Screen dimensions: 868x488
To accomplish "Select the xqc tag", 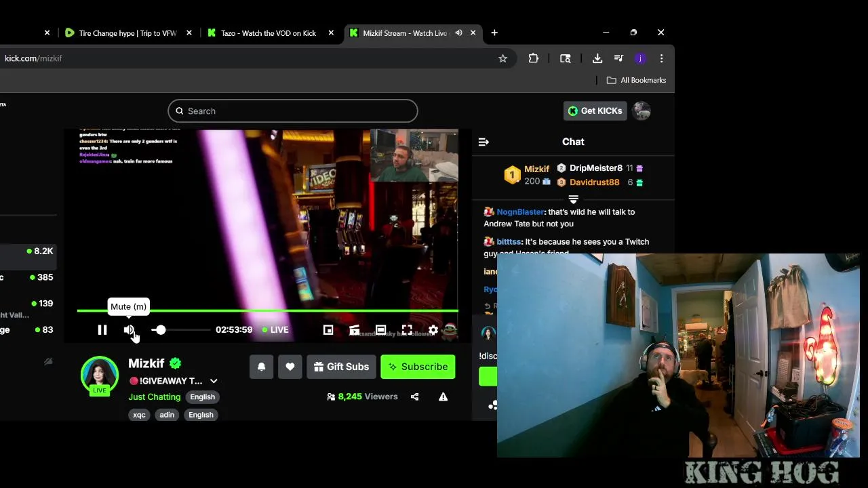I will pyautogui.click(x=139, y=415).
